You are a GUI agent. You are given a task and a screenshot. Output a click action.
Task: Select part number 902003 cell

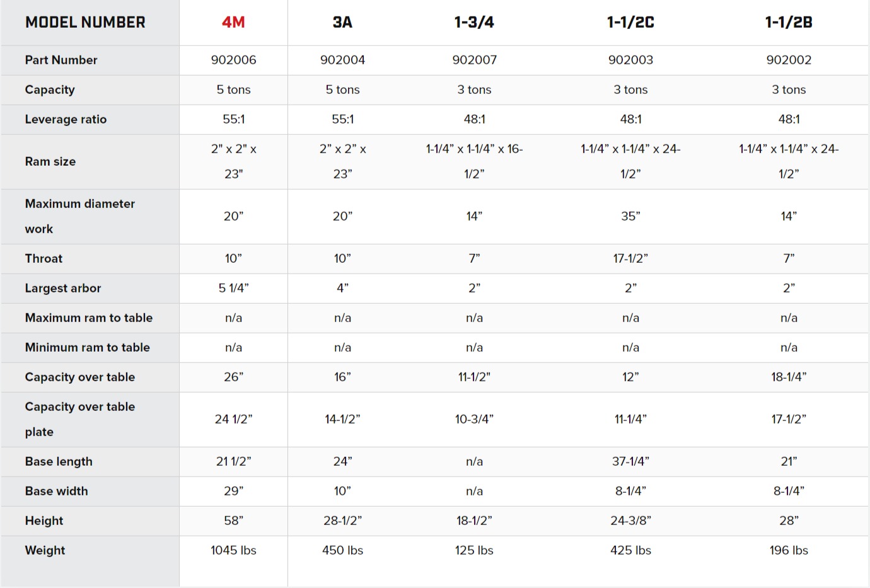[x=630, y=60]
